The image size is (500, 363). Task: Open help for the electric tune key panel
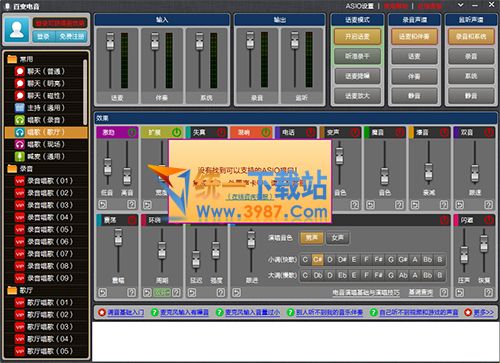[444, 293]
